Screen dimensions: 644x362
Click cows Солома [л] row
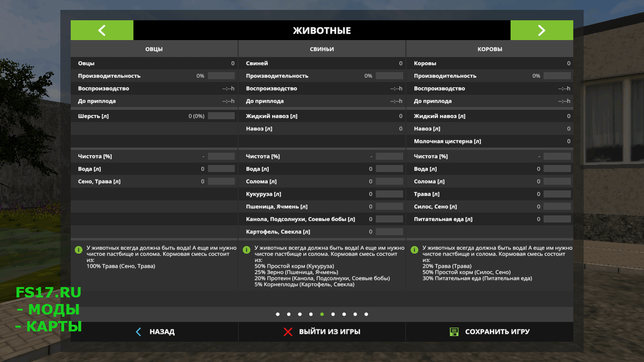[x=490, y=181]
